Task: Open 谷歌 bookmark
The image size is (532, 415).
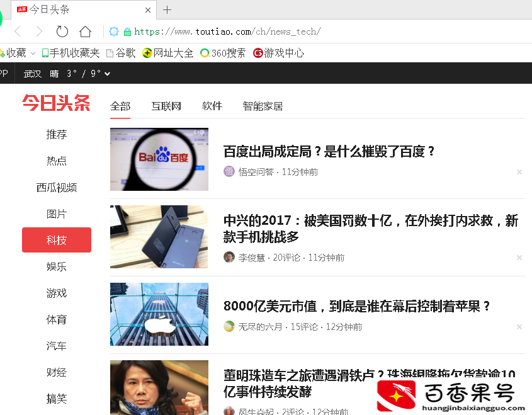Action: coord(121,53)
